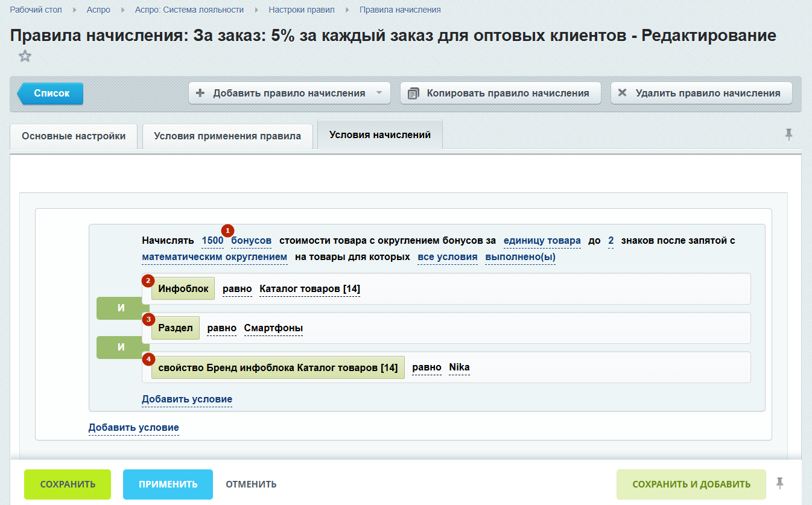The height and width of the screenshot is (505, 812).
Task: Open Условия применения правила tab
Action: (x=227, y=136)
